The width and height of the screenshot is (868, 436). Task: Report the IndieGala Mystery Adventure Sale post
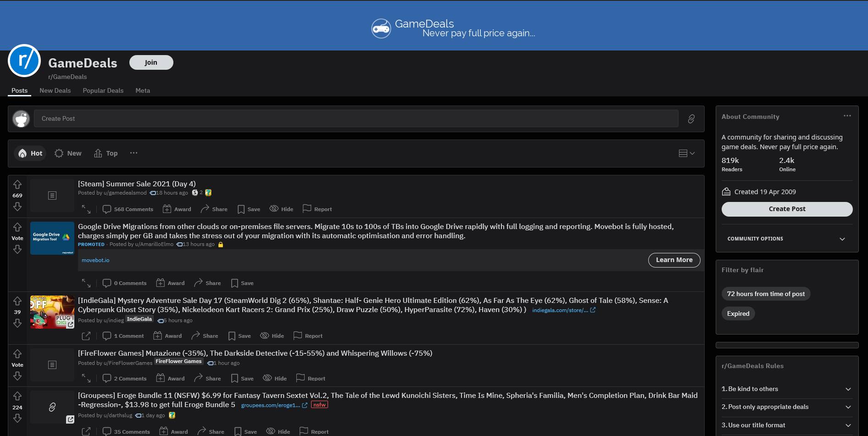[x=308, y=336]
